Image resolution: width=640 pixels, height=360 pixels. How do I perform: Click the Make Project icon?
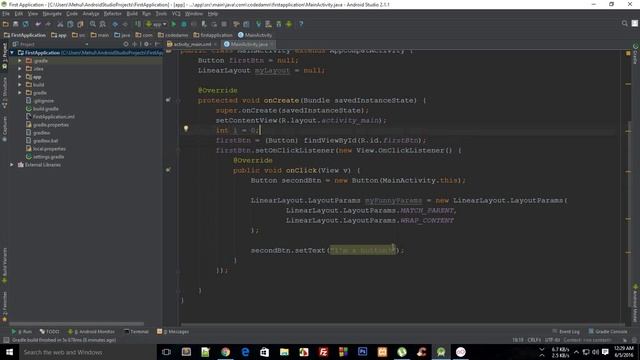coord(138,24)
